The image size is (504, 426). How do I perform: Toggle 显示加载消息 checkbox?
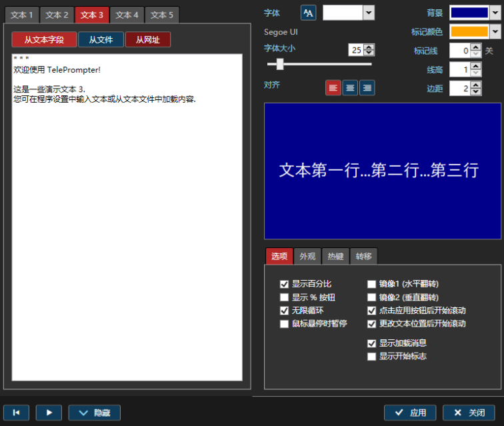coord(371,343)
